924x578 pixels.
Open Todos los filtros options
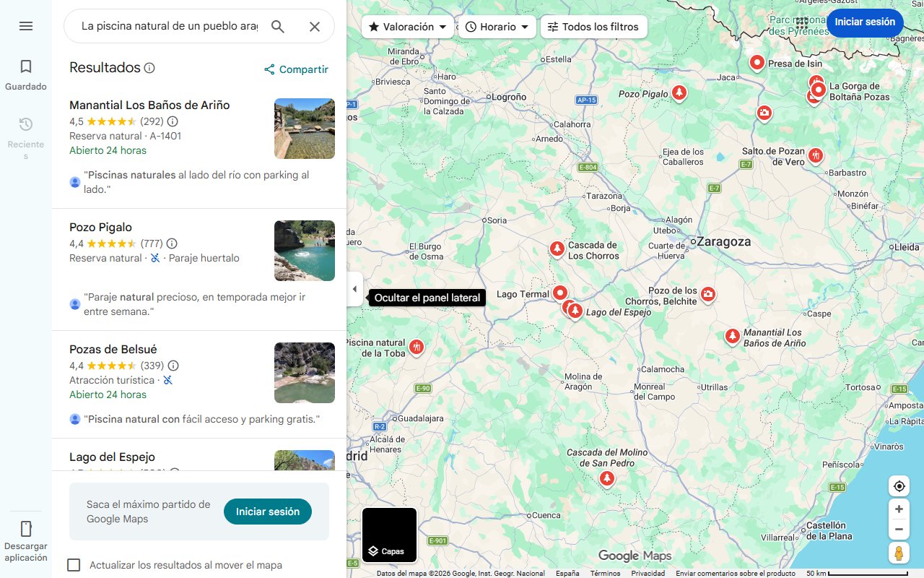pyautogui.click(x=593, y=26)
